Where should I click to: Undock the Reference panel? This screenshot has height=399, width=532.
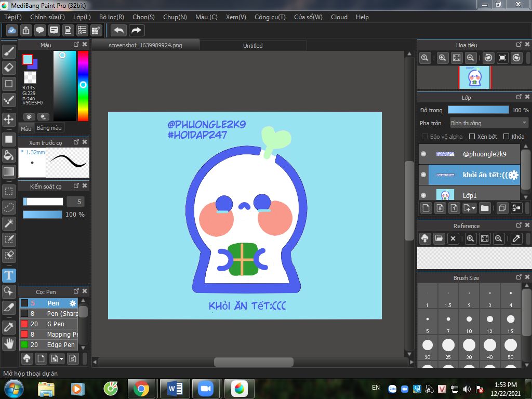click(519, 225)
